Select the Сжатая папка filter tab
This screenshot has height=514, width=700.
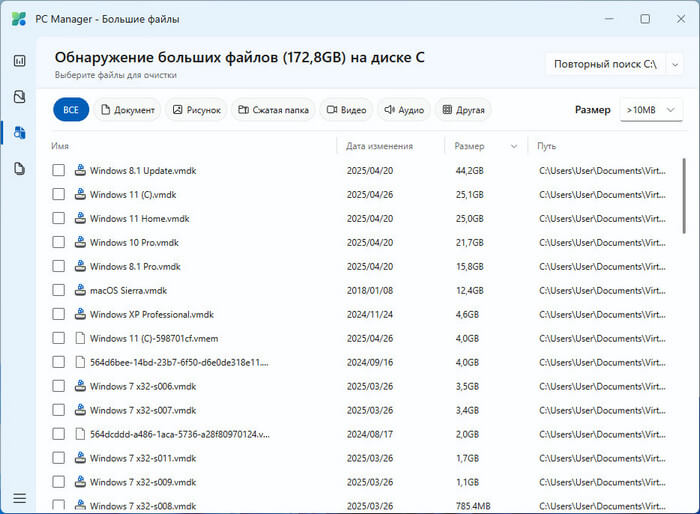pos(271,110)
